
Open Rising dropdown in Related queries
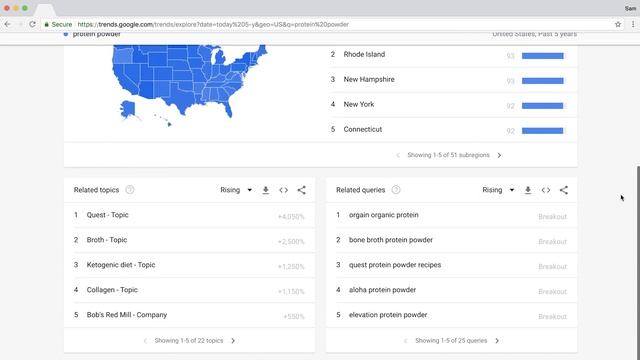pos(498,190)
